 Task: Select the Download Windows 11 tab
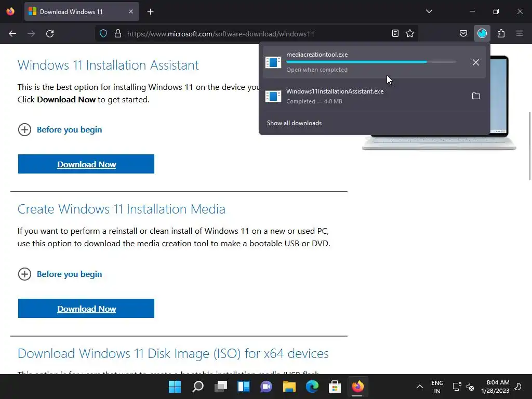tap(82, 11)
